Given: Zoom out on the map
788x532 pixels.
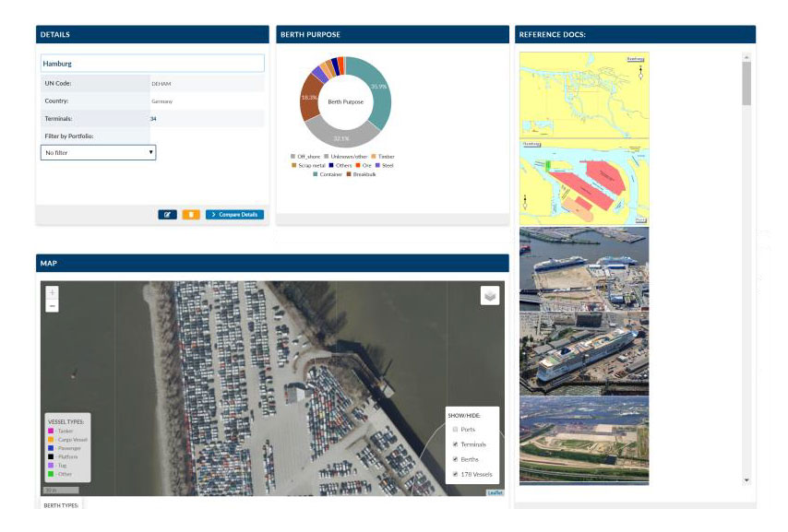Looking at the screenshot, I should (53, 305).
